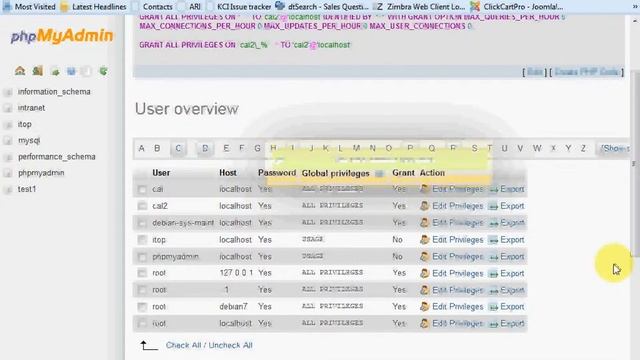This screenshot has height=360, width=640.
Task: Click Edit Privileges icon for user itop
Action: point(424,240)
